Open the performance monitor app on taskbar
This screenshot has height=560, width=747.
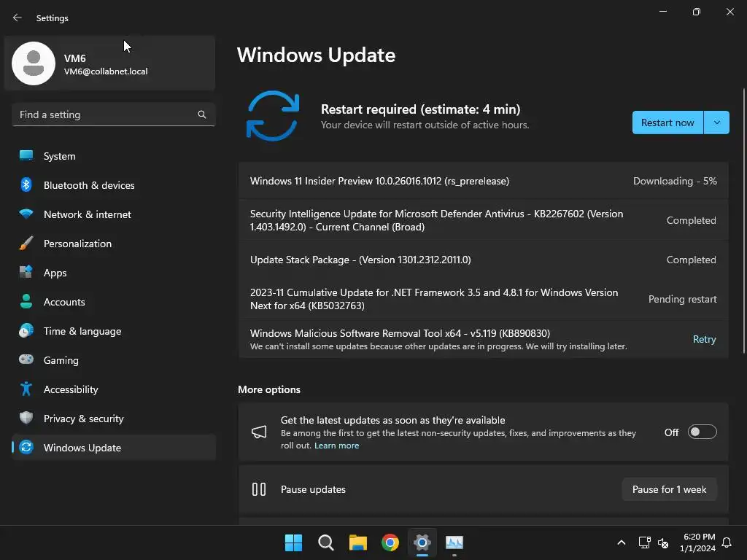(x=454, y=542)
